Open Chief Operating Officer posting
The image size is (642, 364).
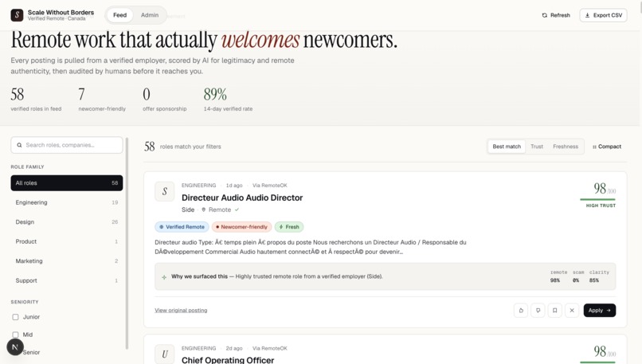point(228,360)
